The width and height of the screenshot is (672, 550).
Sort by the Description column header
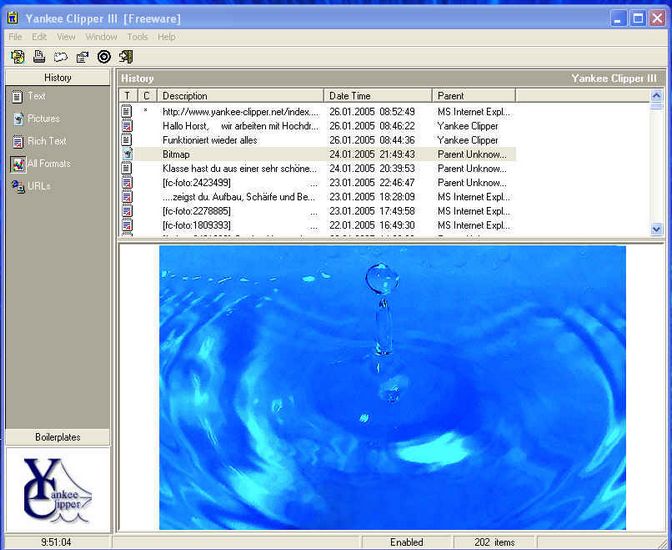(240, 96)
